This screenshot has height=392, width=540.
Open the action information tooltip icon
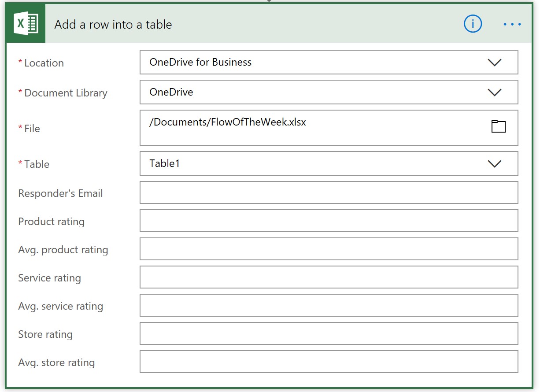(473, 24)
